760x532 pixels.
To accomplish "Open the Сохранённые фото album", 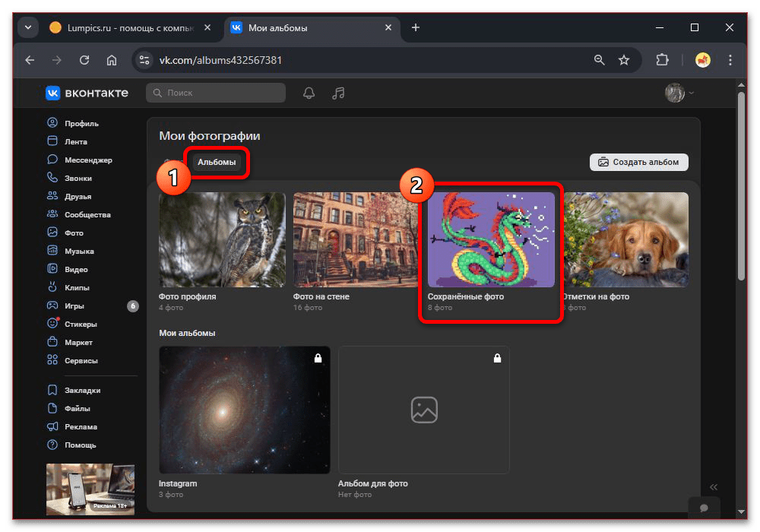I will [x=491, y=240].
